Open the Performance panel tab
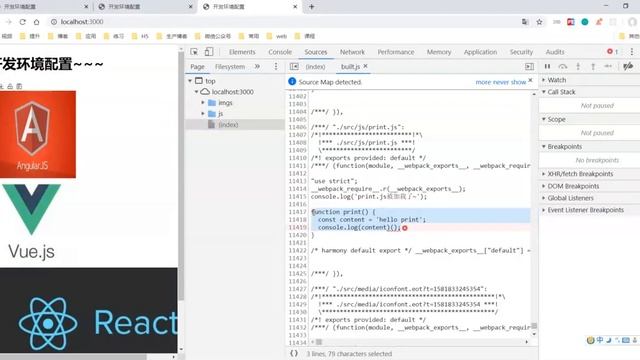640x360 pixels. (x=396, y=52)
